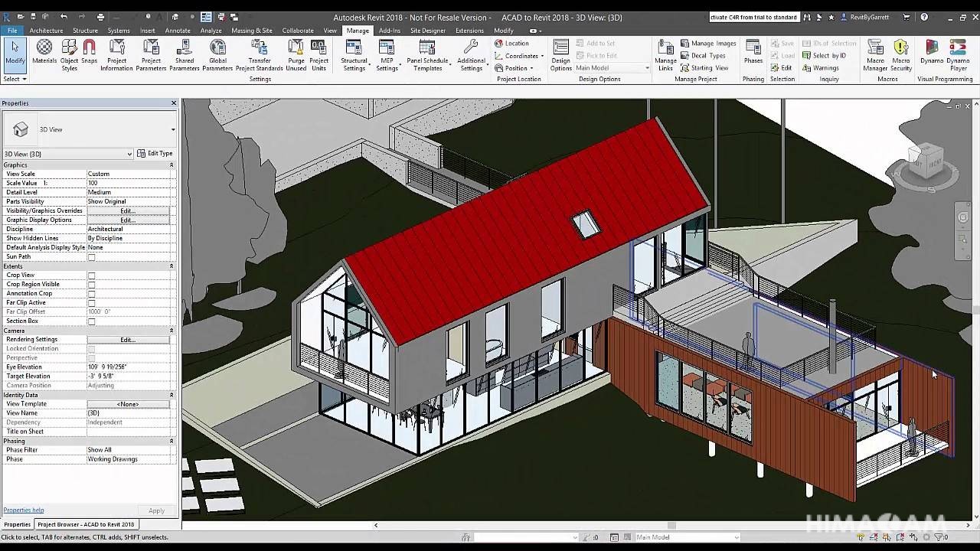Click the Scale Value field
Image resolution: width=980 pixels, height=551 pixels.
coord(128,184)
